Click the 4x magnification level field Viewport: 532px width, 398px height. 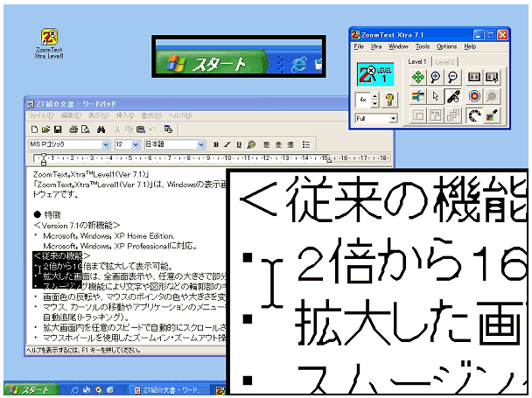(363, 100)
